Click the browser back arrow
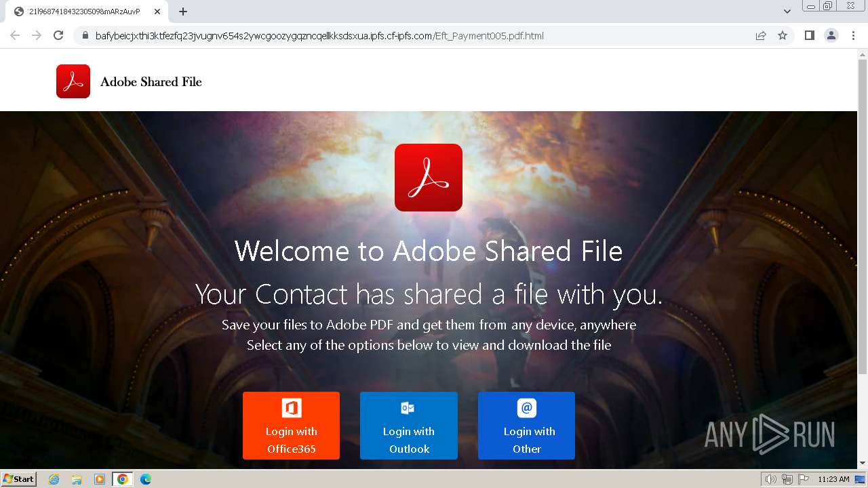The image size is (868, 488). tap(15, 35)
